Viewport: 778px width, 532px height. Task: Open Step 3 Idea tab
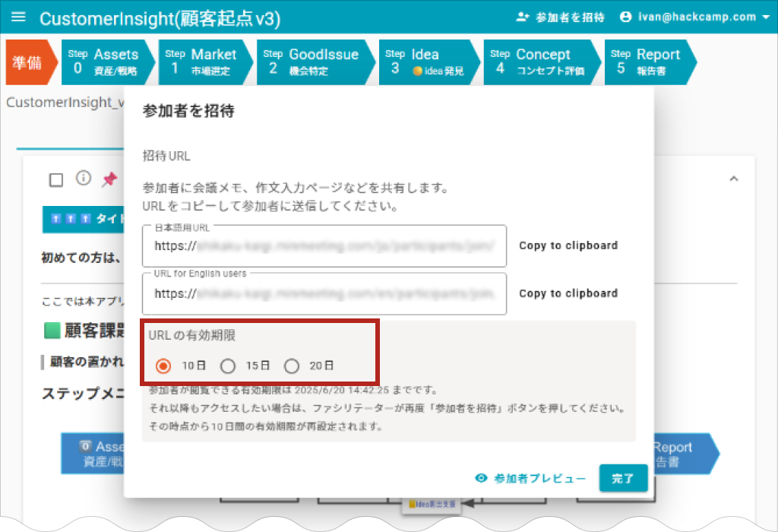click(427, 62)
